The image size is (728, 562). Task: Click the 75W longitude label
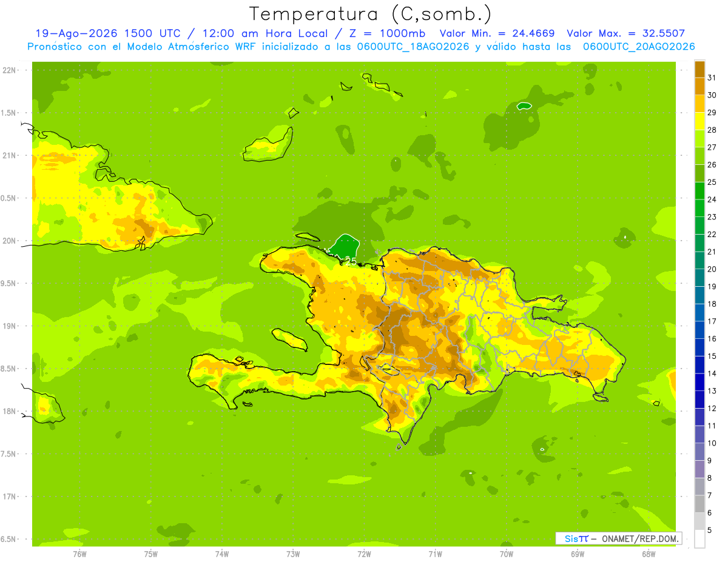(x=151, y=554)
